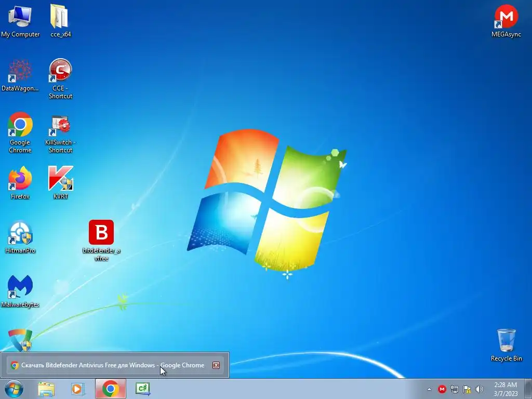Open the network tray icon
Screen dimensions: 532x399
(454, 389)
